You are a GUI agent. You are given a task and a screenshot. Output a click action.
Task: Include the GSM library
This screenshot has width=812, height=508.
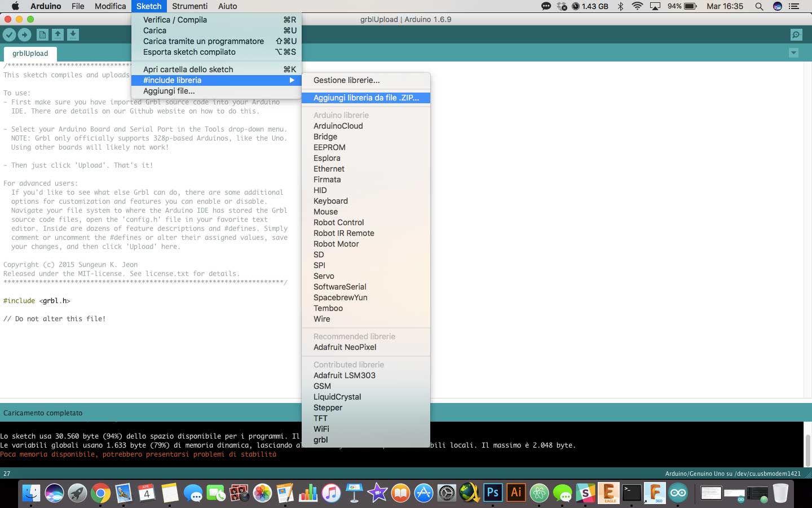tap(366, 386)
